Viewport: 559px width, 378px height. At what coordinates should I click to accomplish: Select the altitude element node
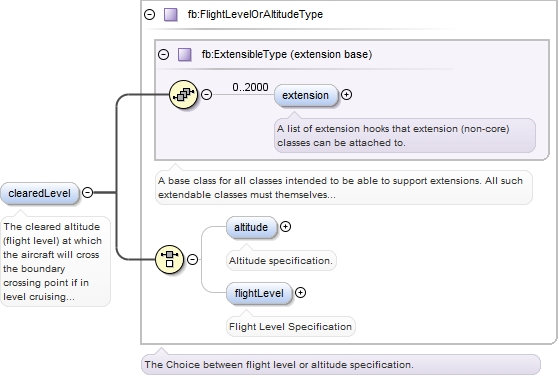coord(251,227)
